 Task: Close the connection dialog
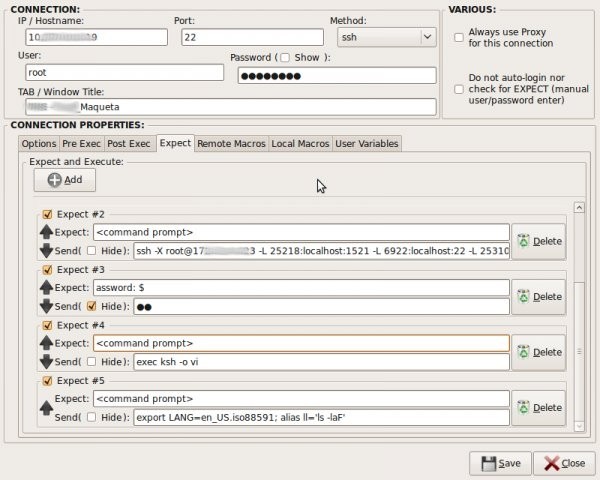[564, 464]
